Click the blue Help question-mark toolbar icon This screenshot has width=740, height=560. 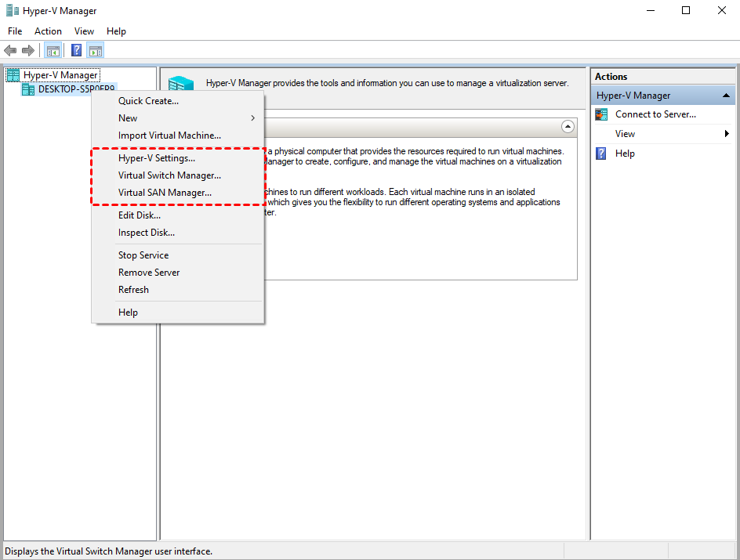pyautogui.click(x=77, y=50)
